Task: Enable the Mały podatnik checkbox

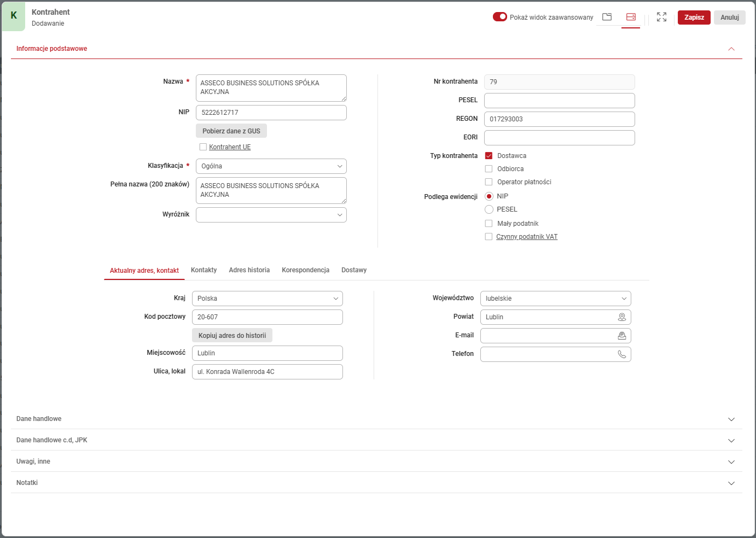Action: pyautogui.click(x=489, y=224)
